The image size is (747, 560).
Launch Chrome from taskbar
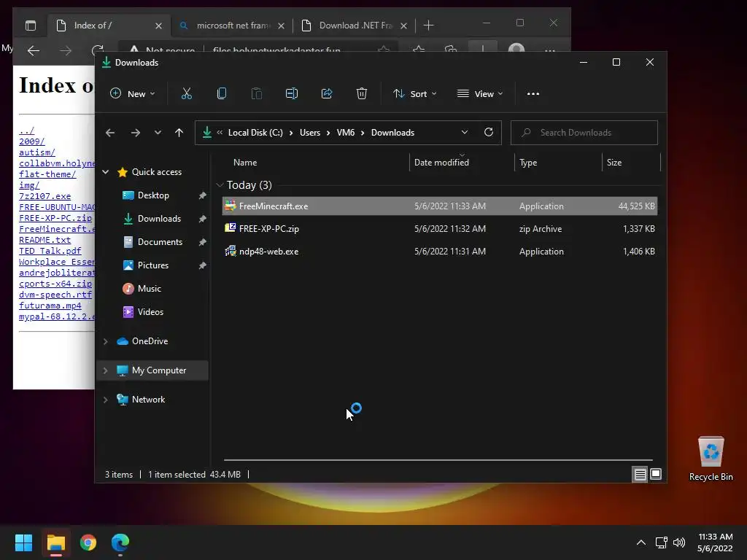[x=88, y=542]
